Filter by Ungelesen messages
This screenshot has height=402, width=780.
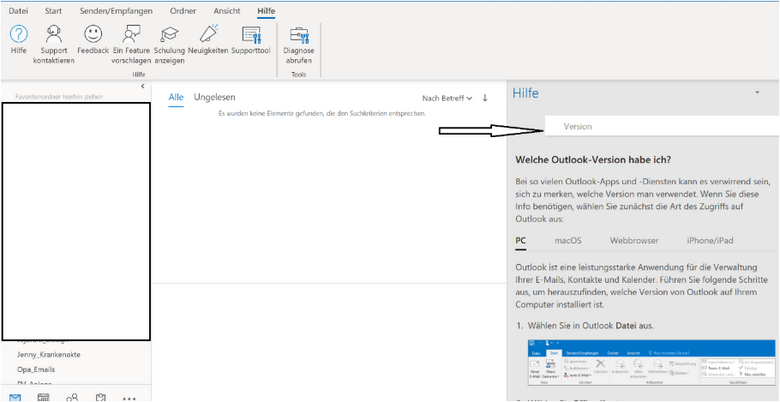tap(214, 97)
